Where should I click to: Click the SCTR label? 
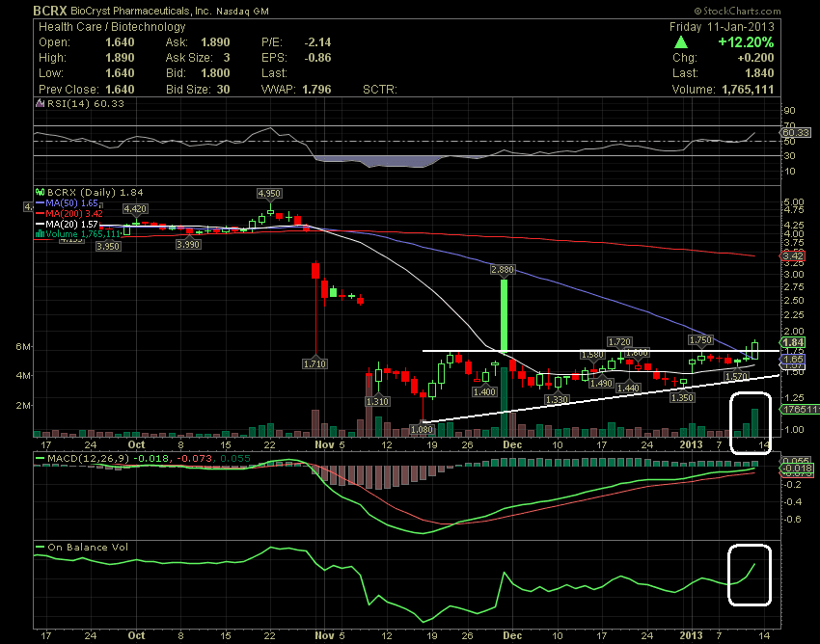click(x=380, y=90)
